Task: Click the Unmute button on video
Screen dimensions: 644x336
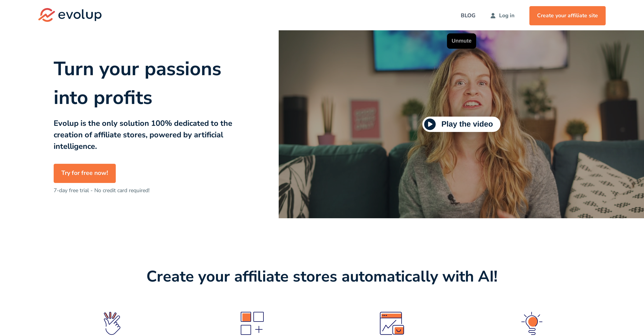Action: pos(461,40)
